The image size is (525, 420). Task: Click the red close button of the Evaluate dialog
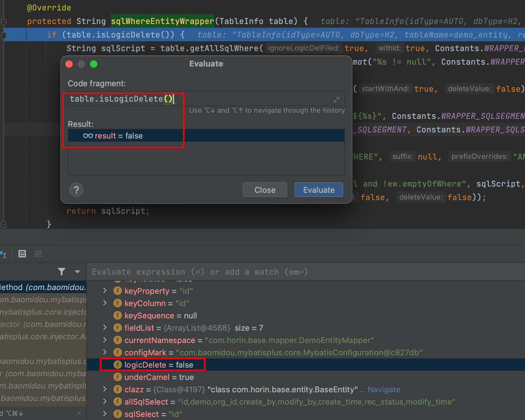(x=69, y=64)
